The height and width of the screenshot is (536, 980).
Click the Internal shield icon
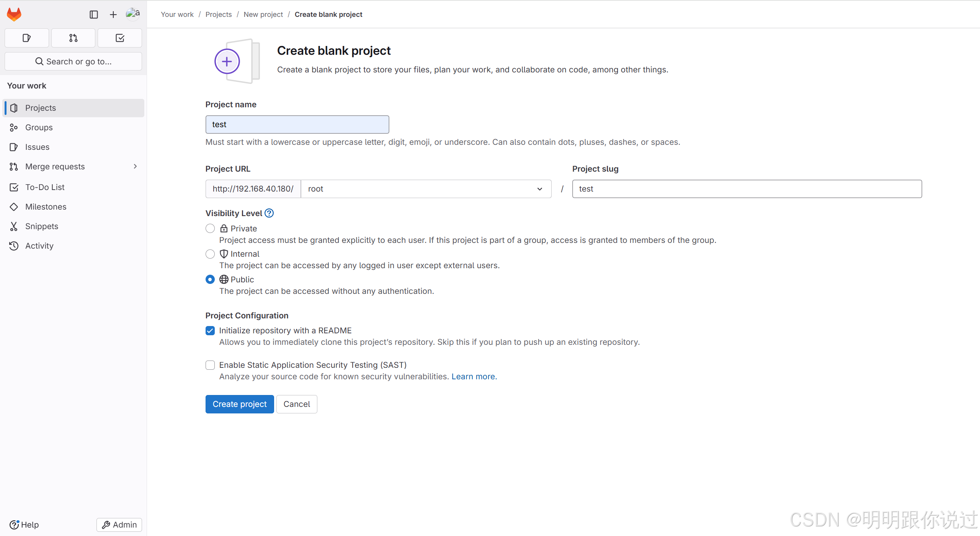[x=224, y=254]
